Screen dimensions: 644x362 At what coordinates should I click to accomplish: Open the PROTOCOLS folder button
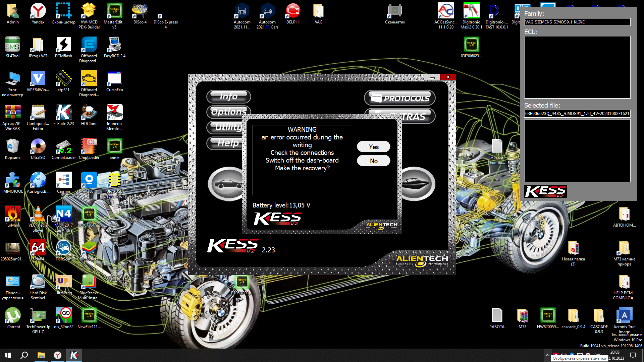[x=399, y=98]
